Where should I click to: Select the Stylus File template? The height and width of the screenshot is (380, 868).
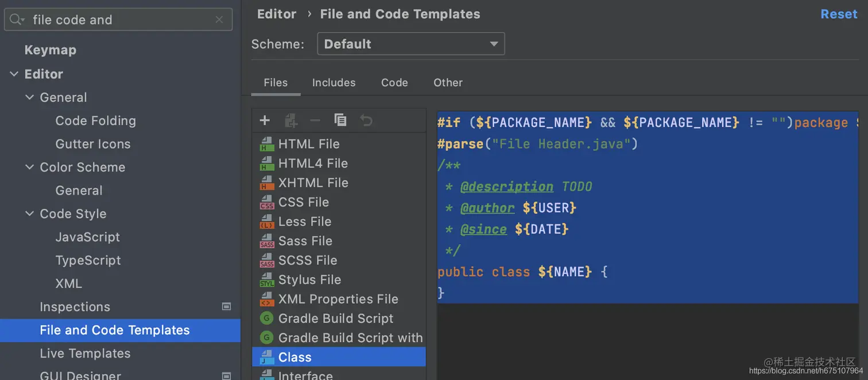pos(309,280)
